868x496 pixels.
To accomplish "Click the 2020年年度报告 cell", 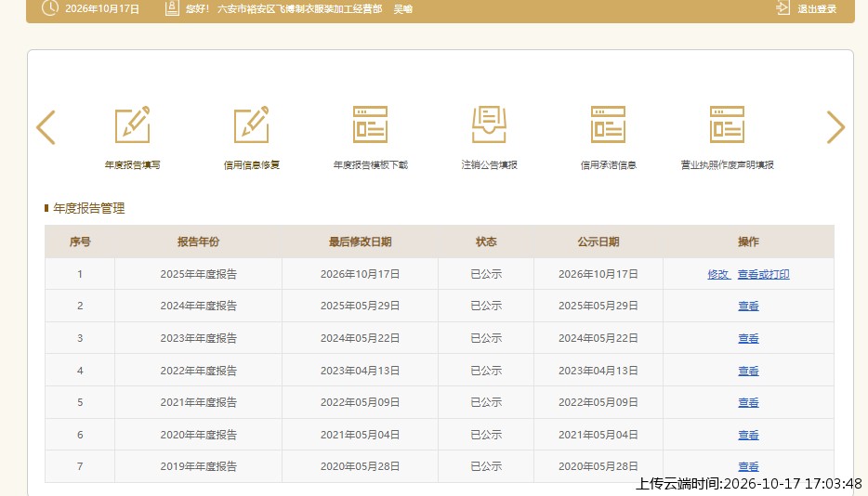I will point(198,435).
